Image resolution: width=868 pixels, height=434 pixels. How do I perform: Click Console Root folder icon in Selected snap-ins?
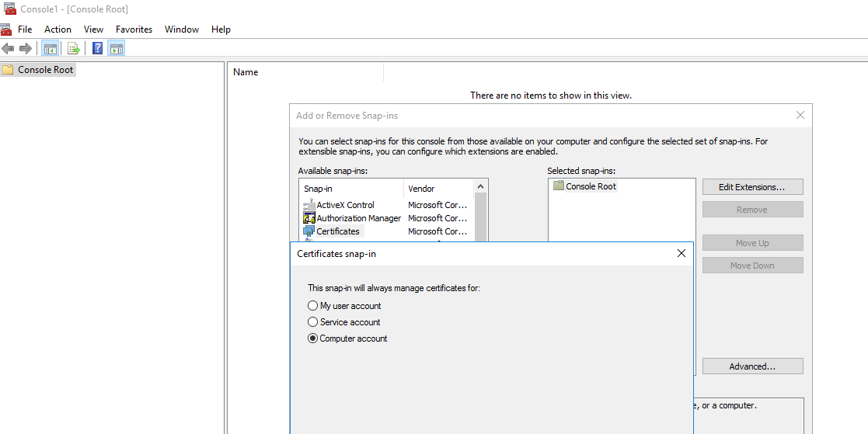coord(559,186)
